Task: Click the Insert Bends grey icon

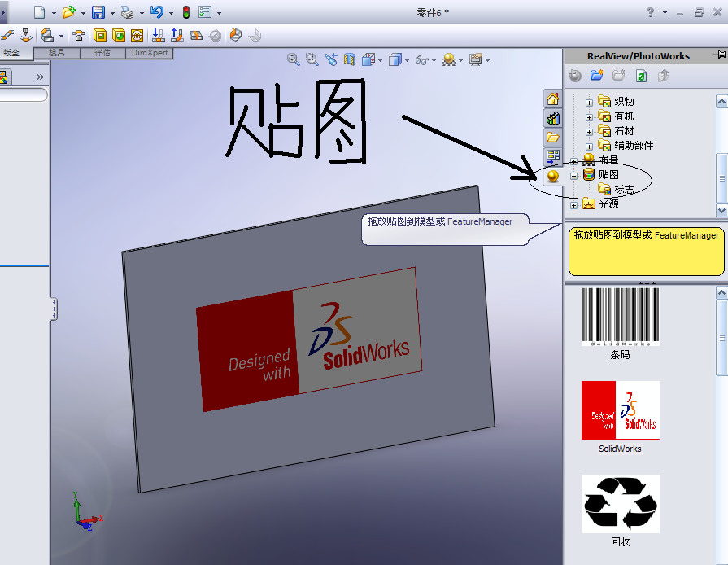Action: tap(255, 36)
